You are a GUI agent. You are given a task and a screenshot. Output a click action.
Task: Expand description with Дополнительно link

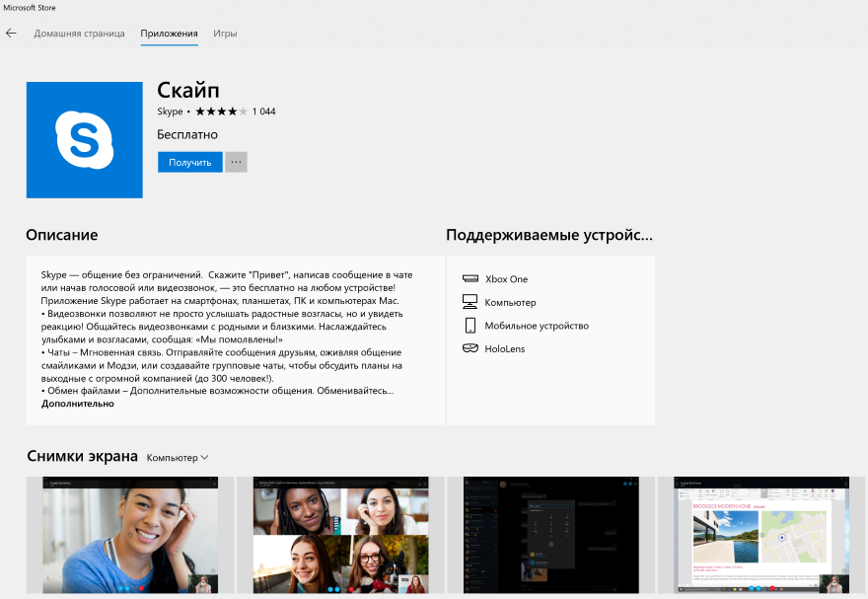78,404
